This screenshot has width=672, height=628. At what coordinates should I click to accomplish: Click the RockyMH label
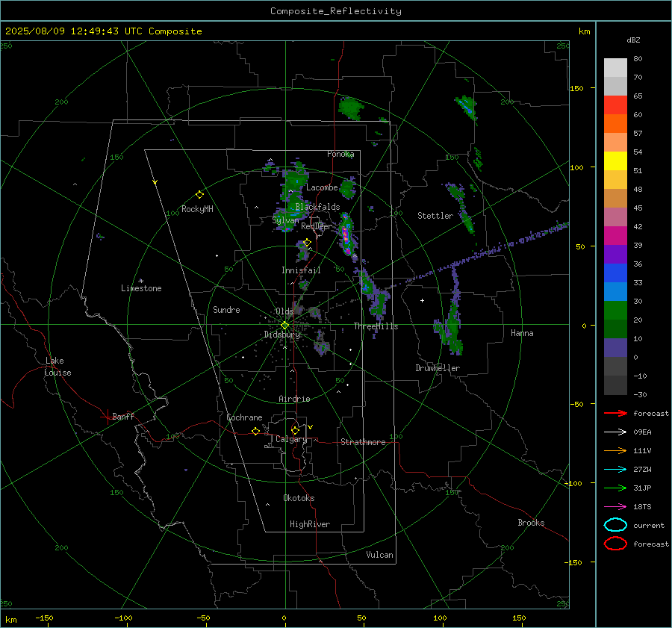pos(197,209)
